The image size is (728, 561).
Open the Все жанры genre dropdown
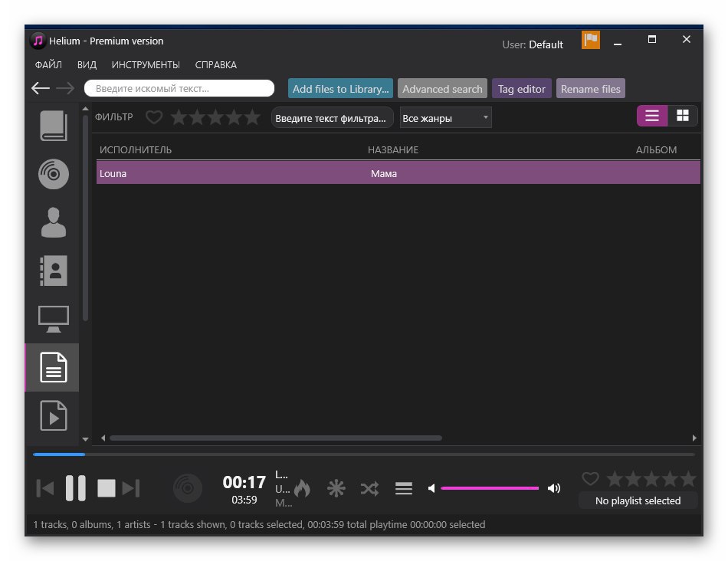point(446,118)
